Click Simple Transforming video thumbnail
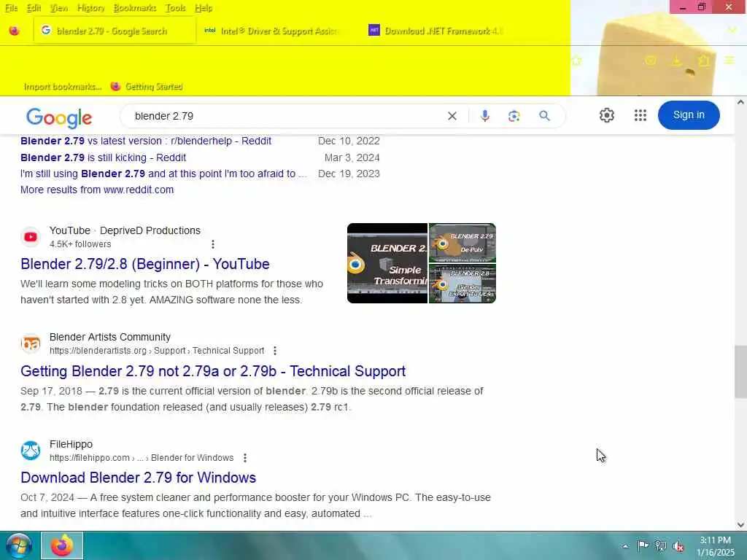Image resolution: width=747 pixels, height=560 pixels. pos(387,262)
